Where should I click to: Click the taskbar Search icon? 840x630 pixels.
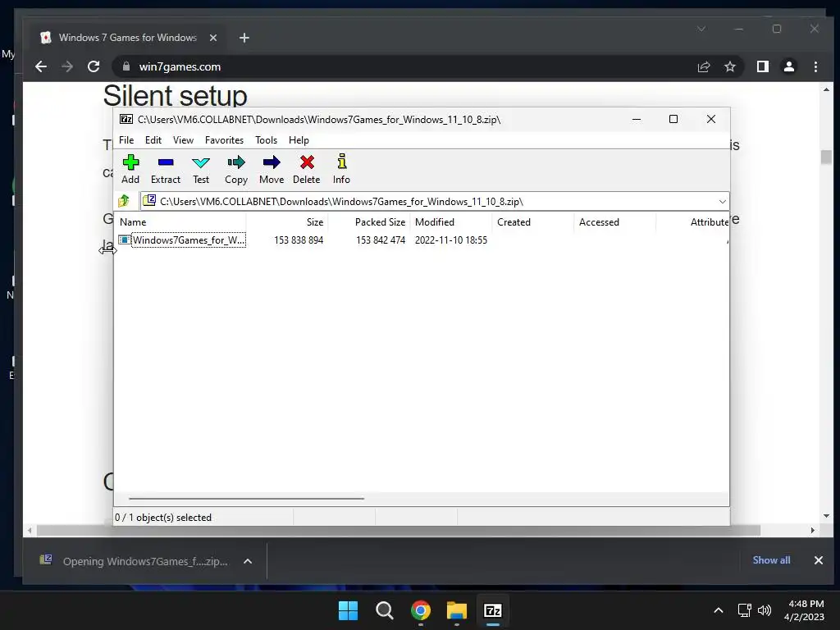coord(385,610)
